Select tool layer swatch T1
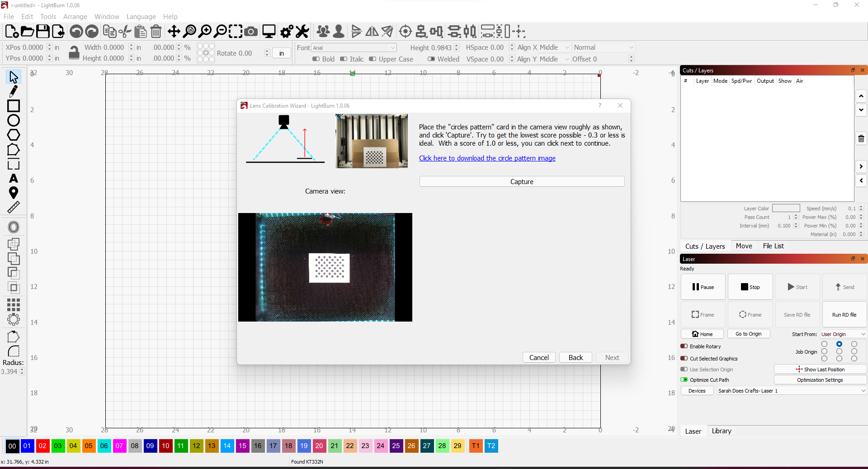The height and width of the screenshot is (469, 868). point(476,446)
